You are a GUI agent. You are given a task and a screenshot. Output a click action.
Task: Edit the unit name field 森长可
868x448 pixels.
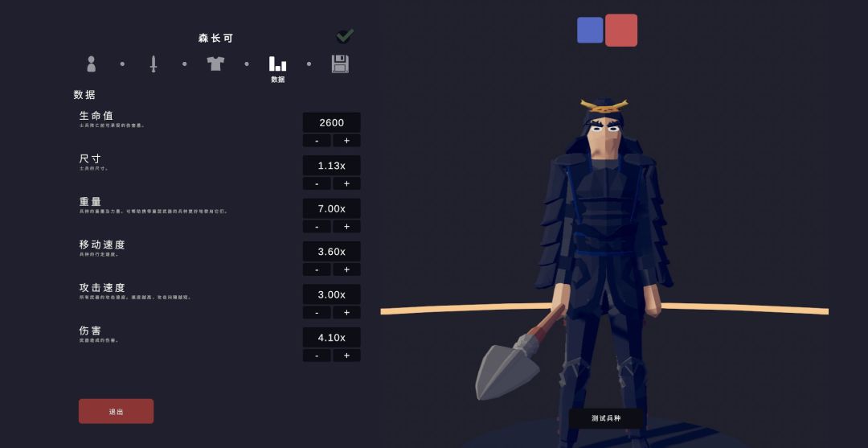[x=216, y=39]
